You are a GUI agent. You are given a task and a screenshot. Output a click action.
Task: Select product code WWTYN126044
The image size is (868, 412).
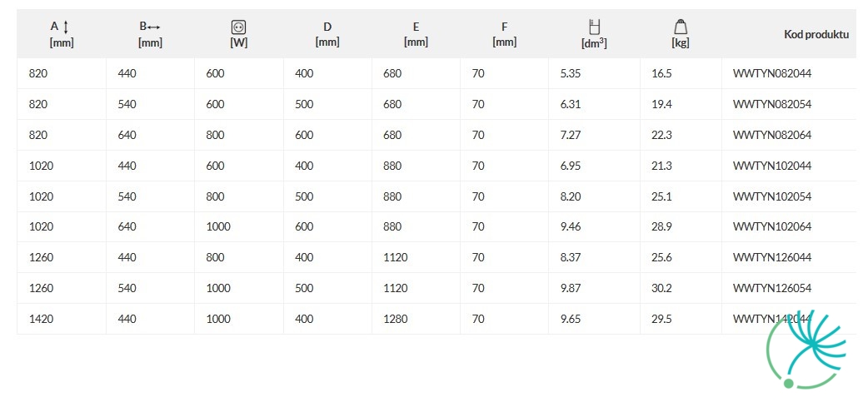[x=771, y=258]
